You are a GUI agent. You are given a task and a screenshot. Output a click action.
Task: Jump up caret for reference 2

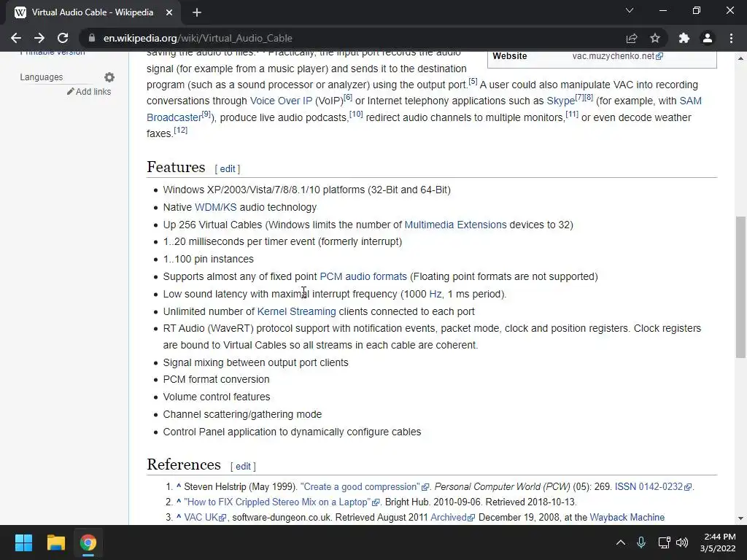click(179, 502)
